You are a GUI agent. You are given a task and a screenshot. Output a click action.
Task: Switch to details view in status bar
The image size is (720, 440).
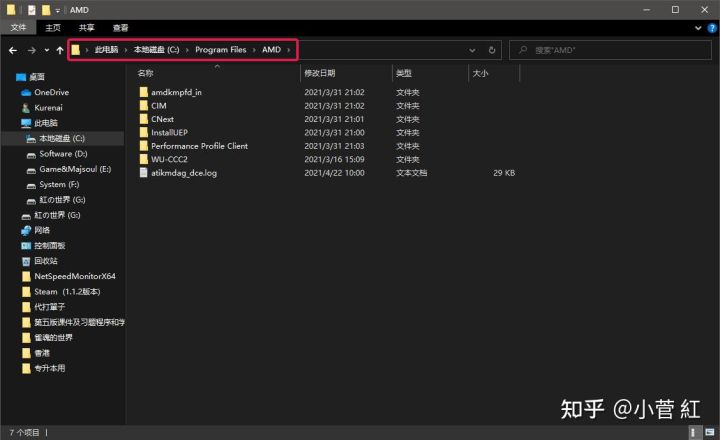[693, 432]
